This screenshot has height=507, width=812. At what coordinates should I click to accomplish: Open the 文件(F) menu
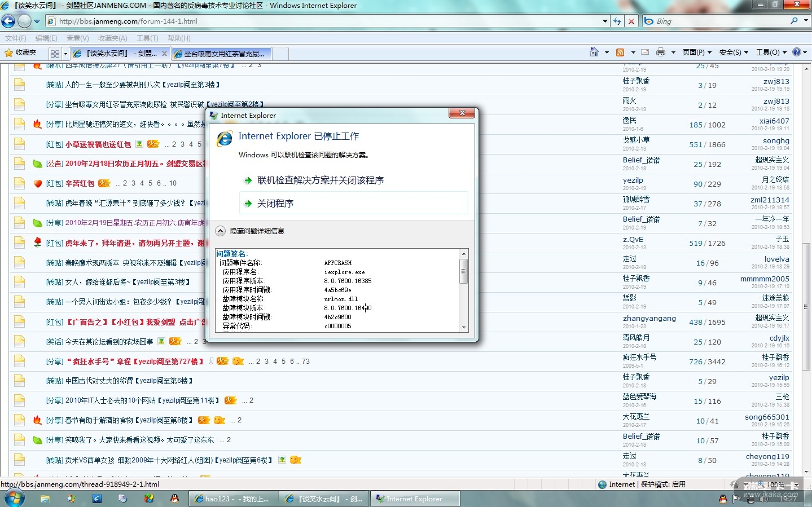tap(16, 38)
